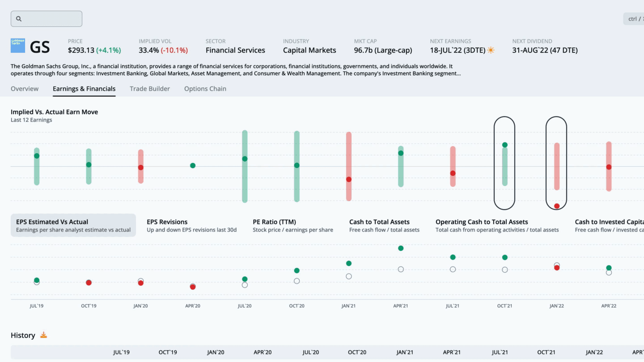Click the implied vol value 33.4% (-10.1%)
This screenshot has width=644, height=362.
163,50
